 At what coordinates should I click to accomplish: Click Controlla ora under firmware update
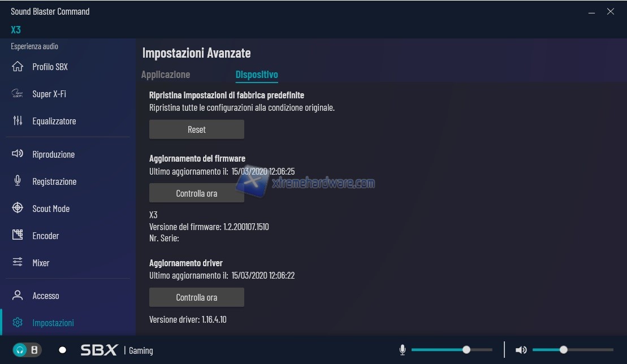click(x=196, y=193)
